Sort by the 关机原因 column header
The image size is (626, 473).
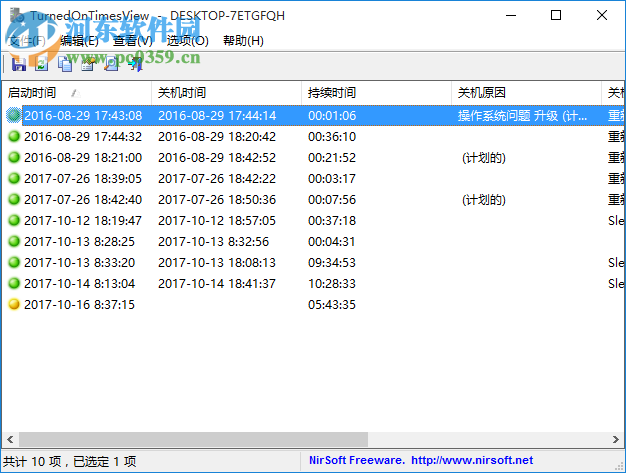tap(526, 93)
